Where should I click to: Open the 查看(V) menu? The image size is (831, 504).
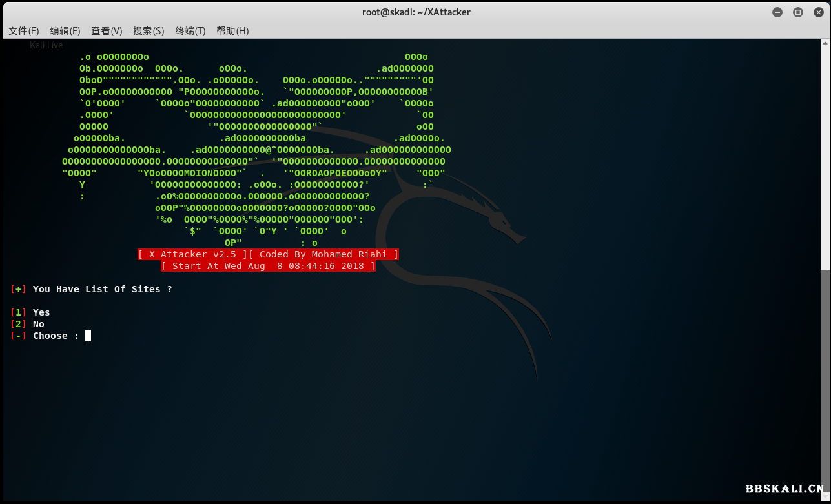coord(107,30)
